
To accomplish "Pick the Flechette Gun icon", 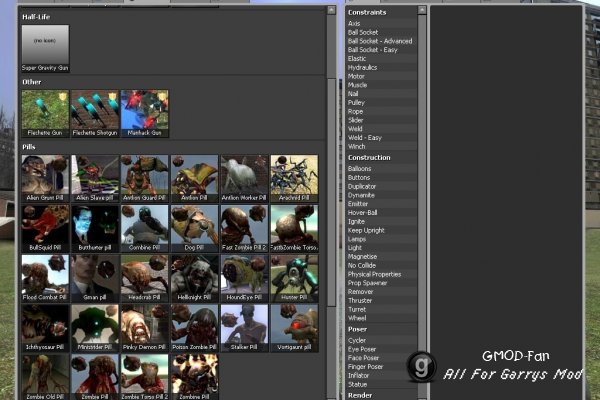I will 45,114.
